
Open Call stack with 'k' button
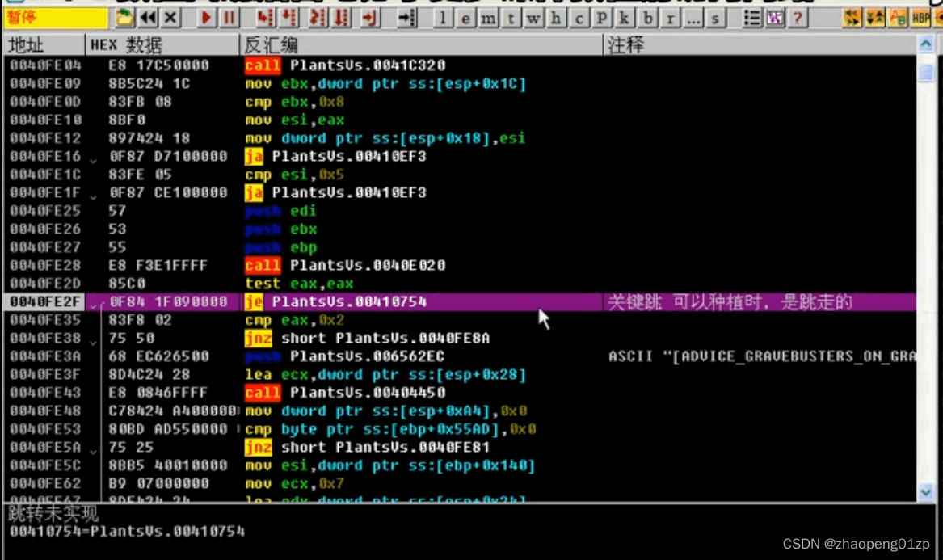pyautogui.click(x=625, y=18)
